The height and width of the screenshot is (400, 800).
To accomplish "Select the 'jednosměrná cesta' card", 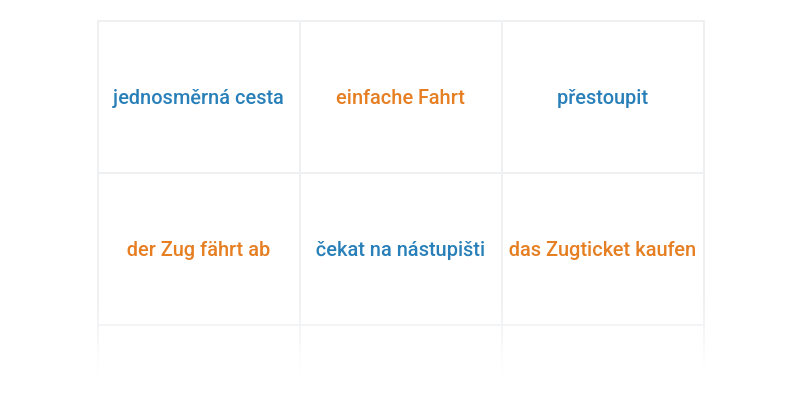I will (198, 97).
